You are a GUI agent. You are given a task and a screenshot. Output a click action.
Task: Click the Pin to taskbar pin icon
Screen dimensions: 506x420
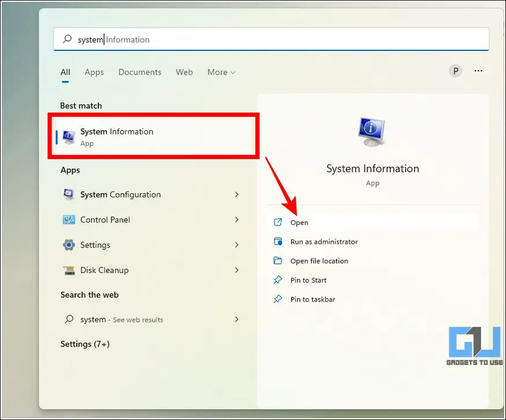coord(278,299)
